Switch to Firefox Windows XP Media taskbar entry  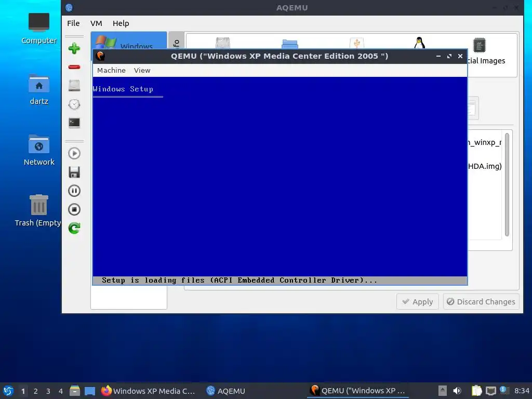tap(148, 391)
